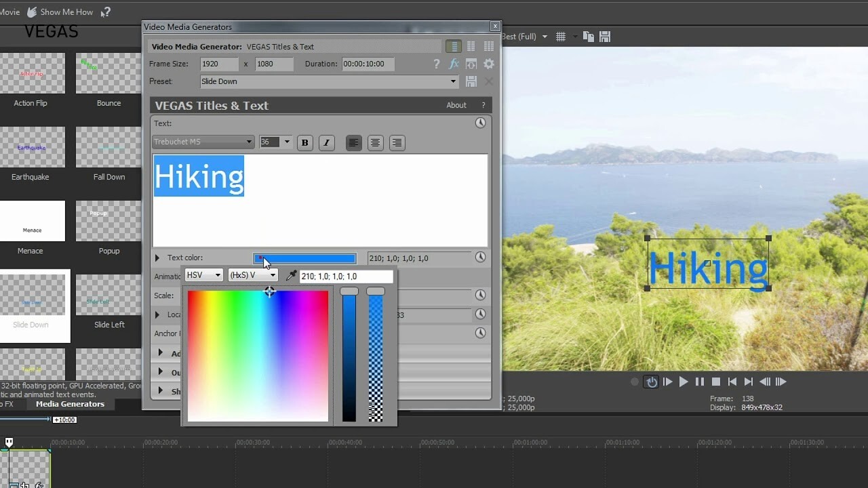Click the Frame Size width field 1920

[x=220, y=64]
